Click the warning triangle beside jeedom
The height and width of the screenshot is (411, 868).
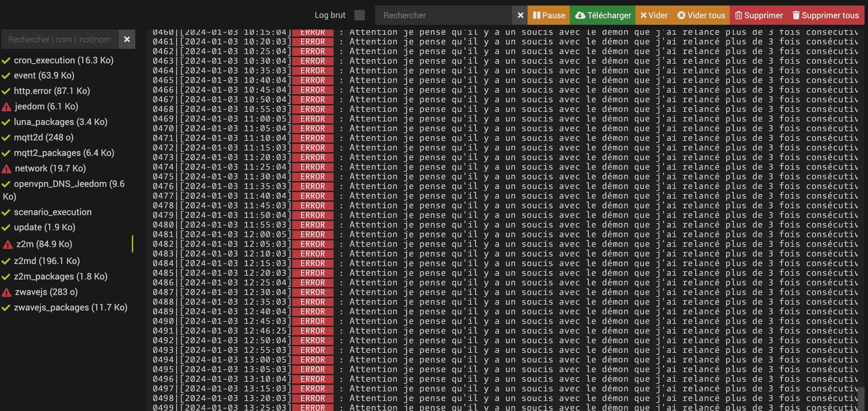(6, 107)
